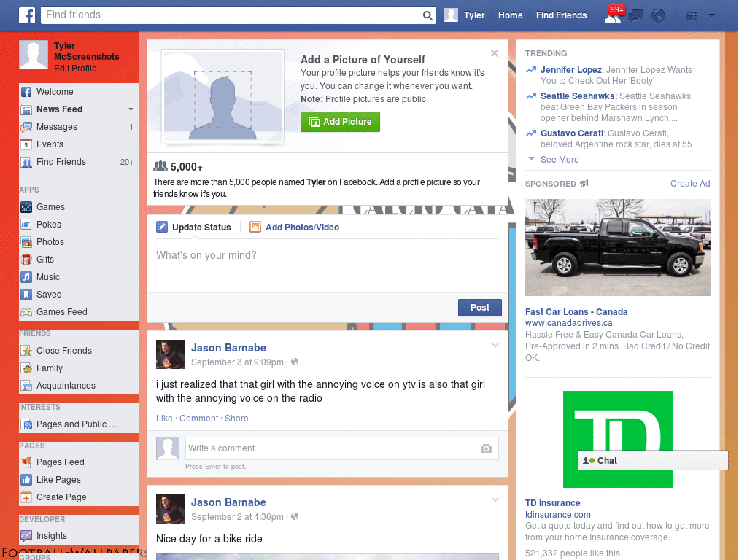
Task: Click the What's on your mind box
Action: point(328,265)
